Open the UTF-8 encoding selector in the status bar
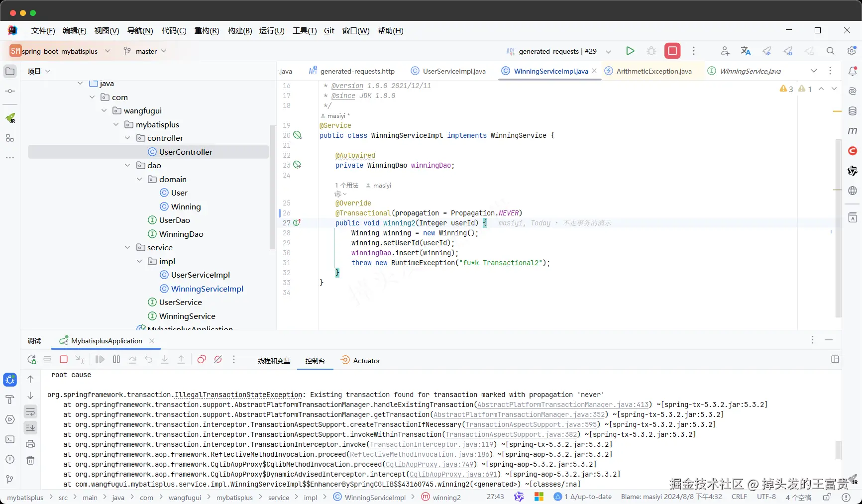Screen dimensions: 862x504 click(x=766, y=497)
